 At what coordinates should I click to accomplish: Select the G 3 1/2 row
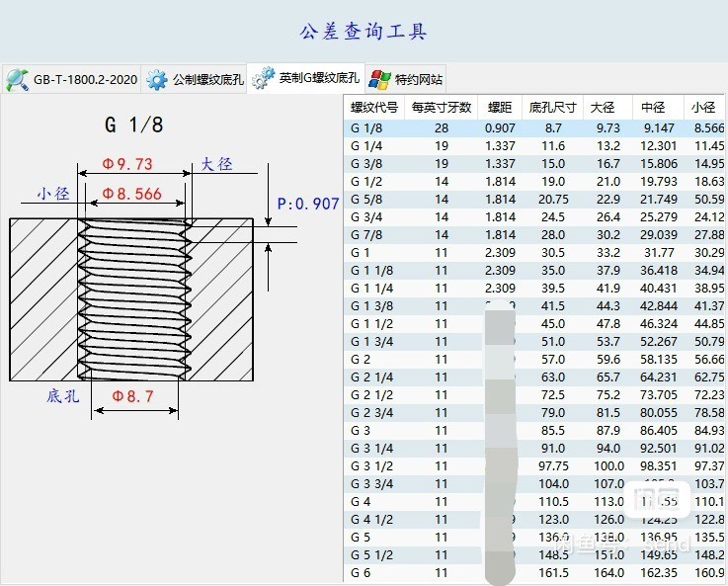(x=534, y=466)
